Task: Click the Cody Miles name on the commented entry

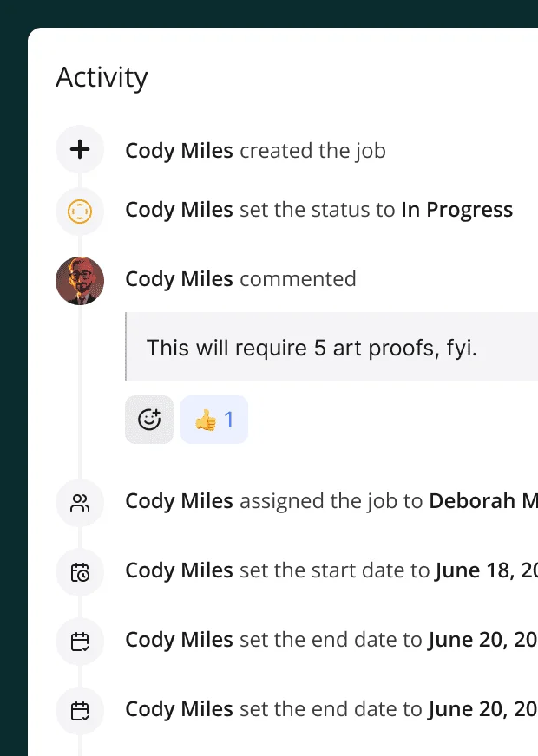Action: click(x=177, y=279)
